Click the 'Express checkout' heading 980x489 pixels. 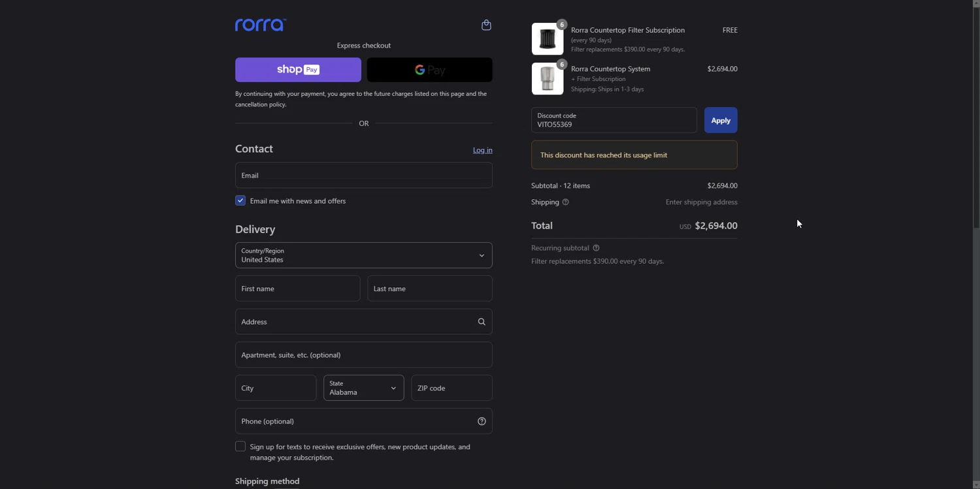pos(364,46)
